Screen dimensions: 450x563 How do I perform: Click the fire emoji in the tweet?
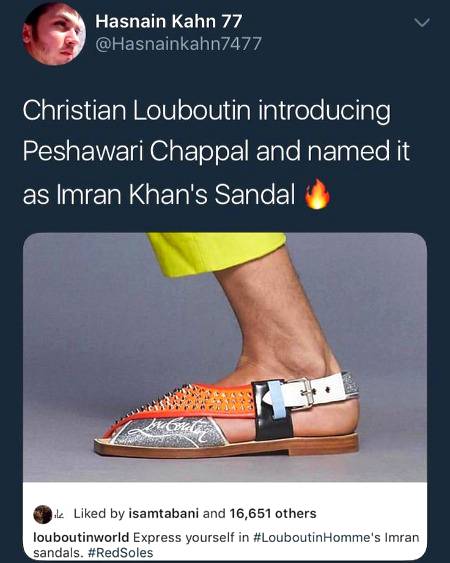(x=317, y=194)
